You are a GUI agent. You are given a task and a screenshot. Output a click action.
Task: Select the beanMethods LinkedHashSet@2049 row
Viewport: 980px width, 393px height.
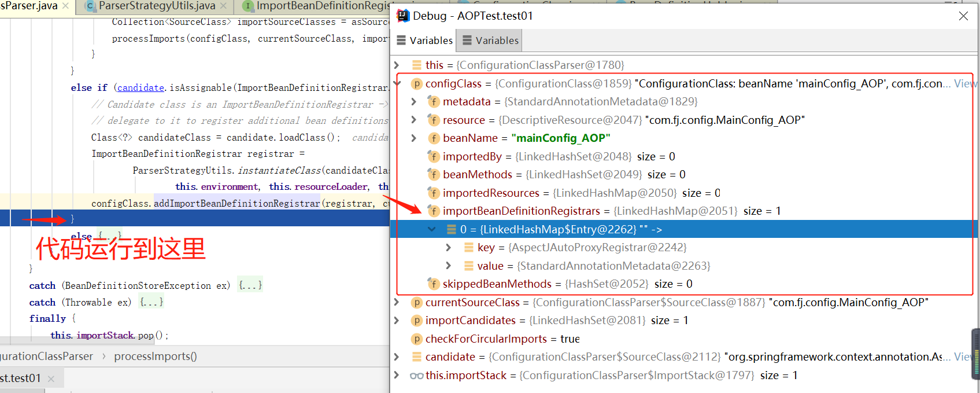point(685,174)
